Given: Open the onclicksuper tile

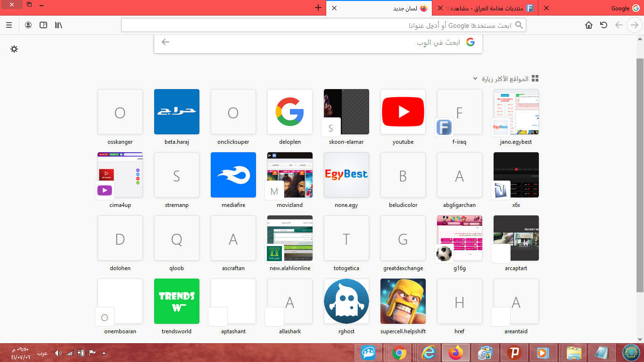Looking at the screenshot, I should pos(233,112).
